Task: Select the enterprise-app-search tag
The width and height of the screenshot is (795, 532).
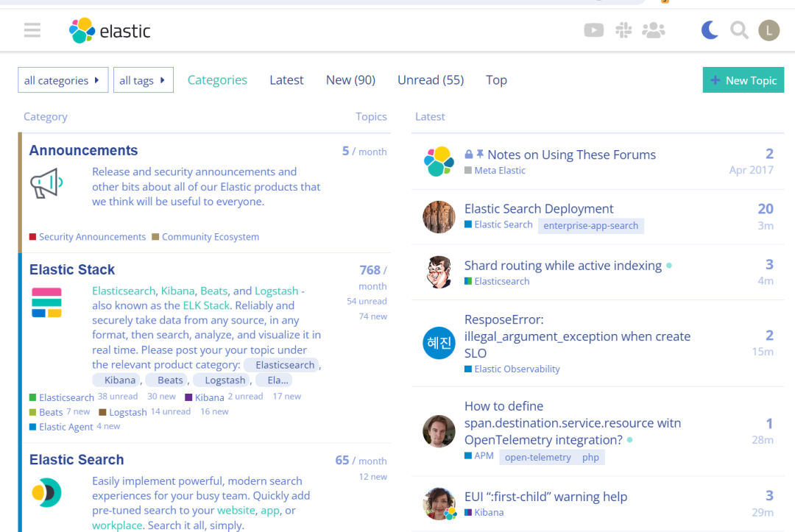Action: point(590,225)
